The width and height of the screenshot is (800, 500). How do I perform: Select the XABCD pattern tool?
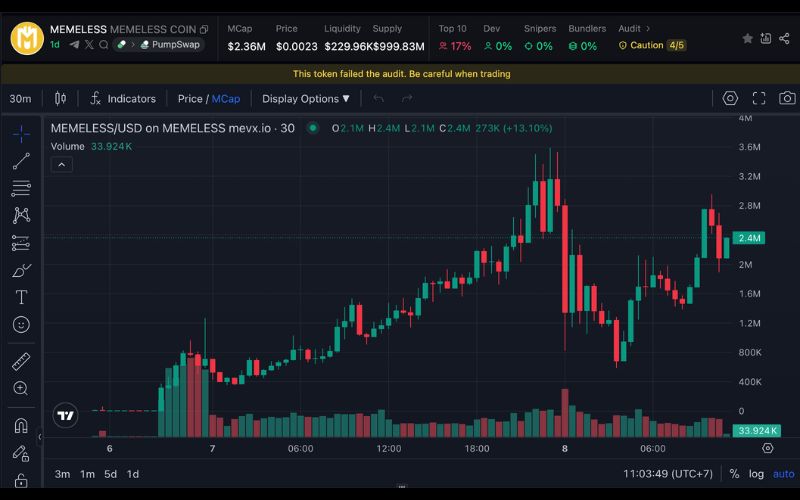tap(21, 215)
